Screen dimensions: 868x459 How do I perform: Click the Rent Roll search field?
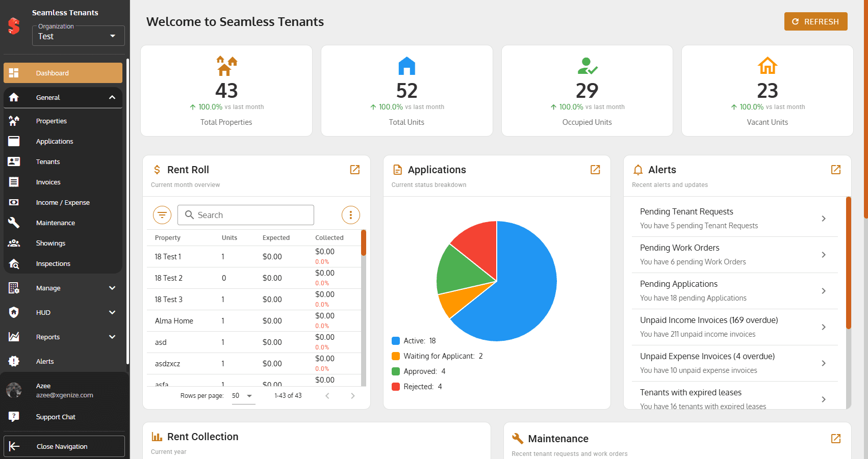(245, 214)
